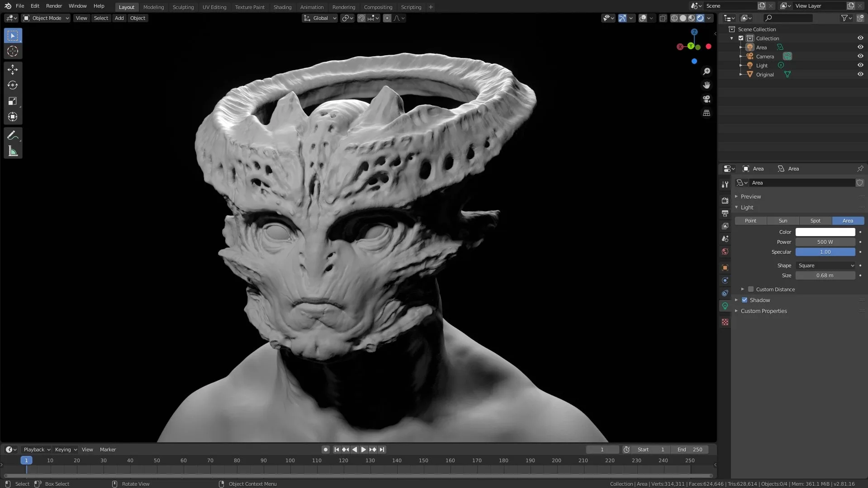868x488 pixels.
Task: Select the Move tool in the toolbar
Action: (13, 69)
